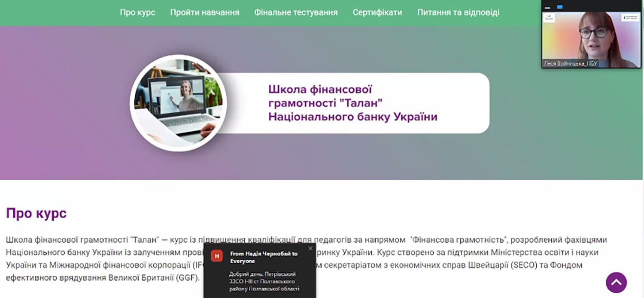Click the "Про курс" section heading
The height and width of the screenshot is (298, 644).
[36, 213]
